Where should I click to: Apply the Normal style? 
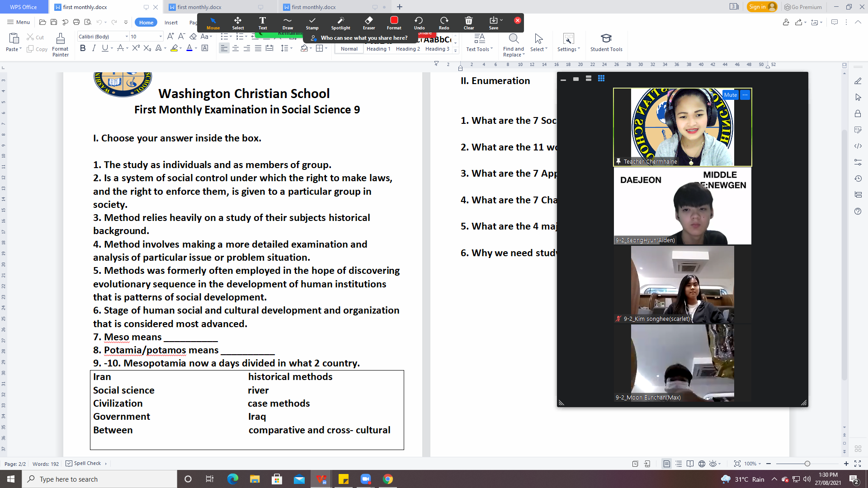pyautogui.click(x=349, y=49)
